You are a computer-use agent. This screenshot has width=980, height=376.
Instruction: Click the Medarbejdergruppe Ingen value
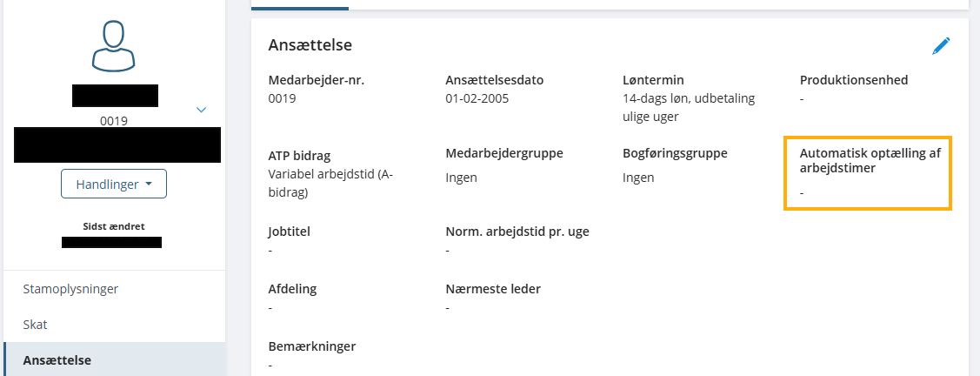(461, 178)
